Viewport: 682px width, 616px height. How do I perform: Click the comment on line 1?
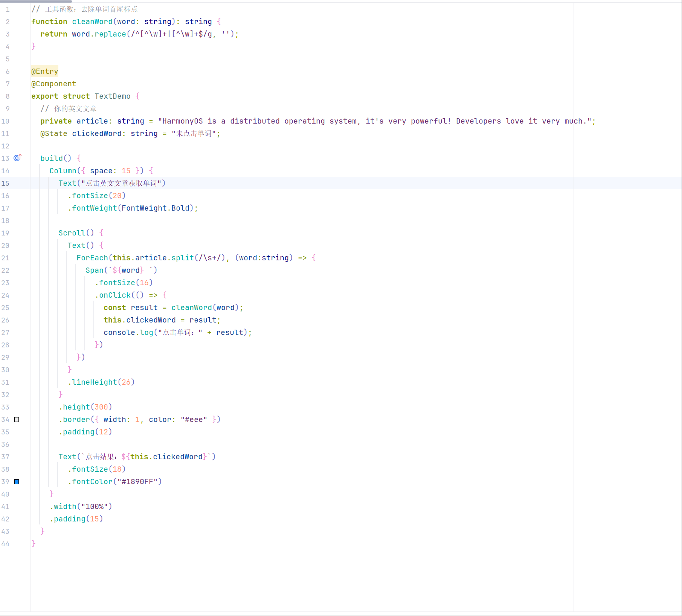(x=85, y=9)
